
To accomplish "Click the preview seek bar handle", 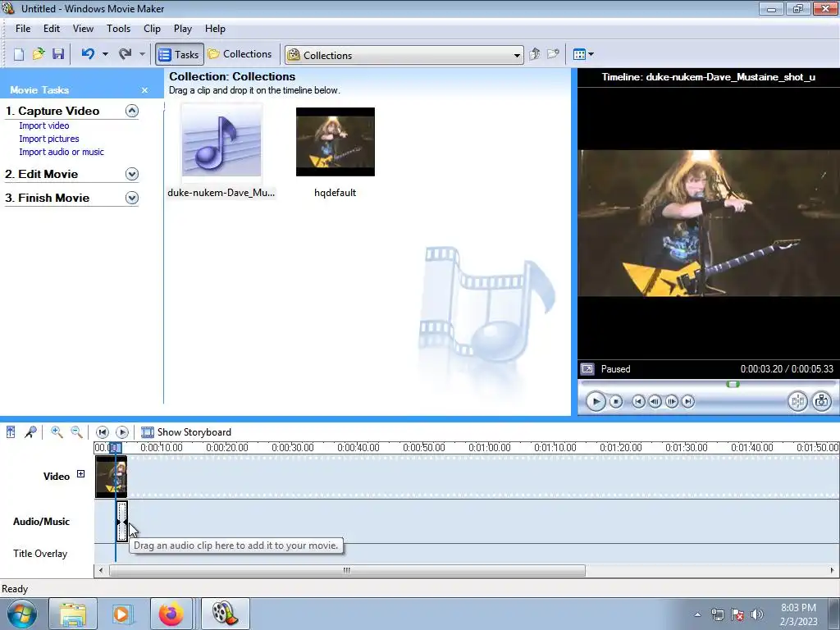I will pos(733,384).
